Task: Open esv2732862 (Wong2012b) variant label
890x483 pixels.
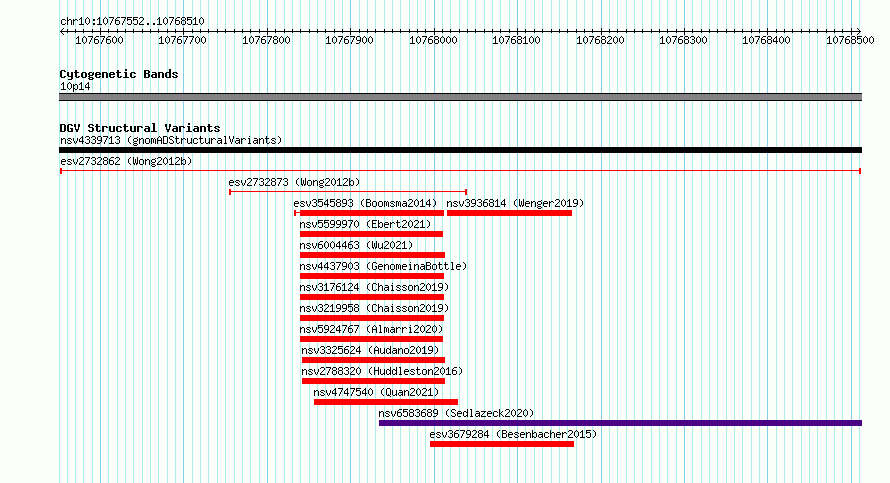Action: click(x=126, y=161)
